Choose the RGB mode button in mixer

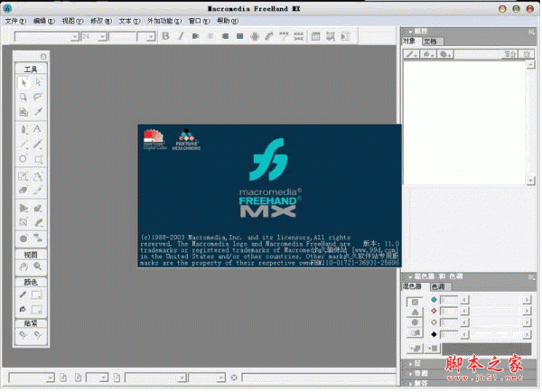415,313
